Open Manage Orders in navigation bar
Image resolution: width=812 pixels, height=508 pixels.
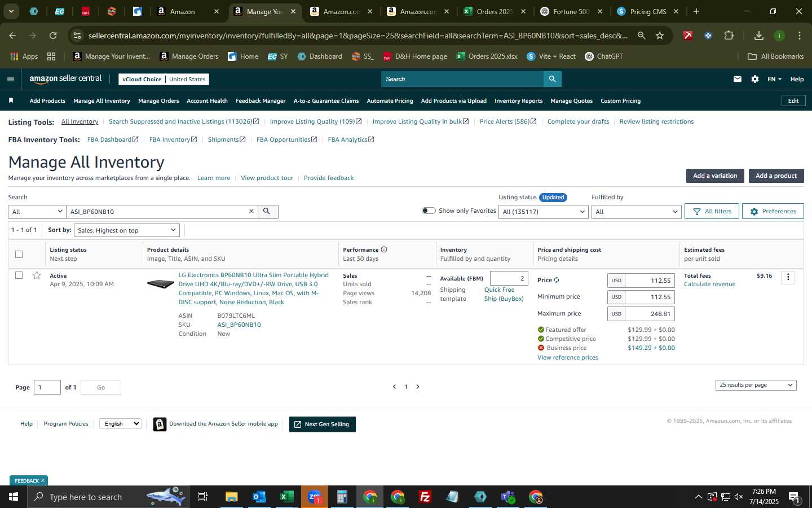[x=158, y=100]
